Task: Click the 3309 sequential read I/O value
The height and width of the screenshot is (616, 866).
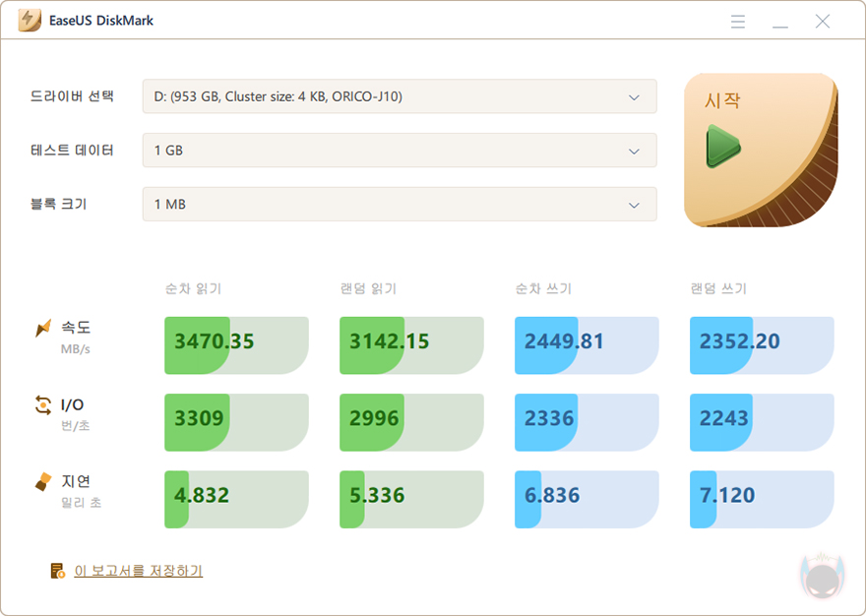Action: coord(199,418)
